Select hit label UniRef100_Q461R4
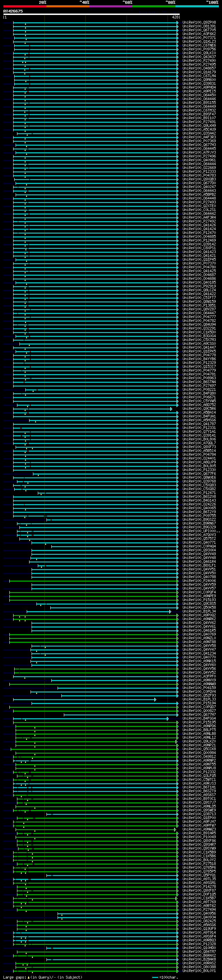The height and width of the screenshot is (980, 222). tap(199, 561)
